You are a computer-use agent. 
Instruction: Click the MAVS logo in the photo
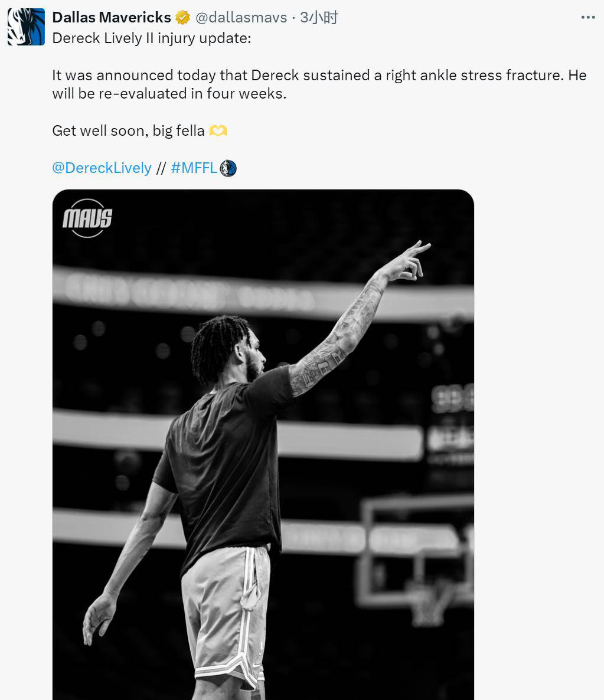(x=87, y=218)
